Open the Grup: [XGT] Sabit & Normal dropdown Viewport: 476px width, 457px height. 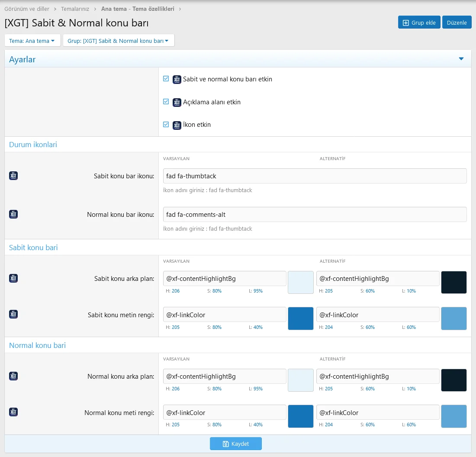[x=118, y=41]
